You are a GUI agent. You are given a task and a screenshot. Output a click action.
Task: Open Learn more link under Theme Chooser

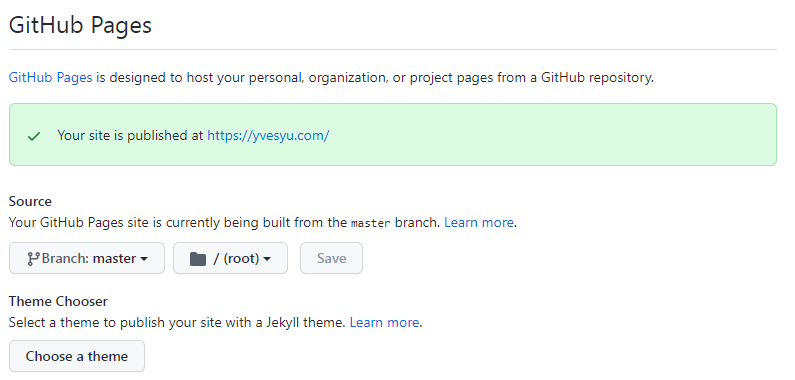(x=384, y=322)
